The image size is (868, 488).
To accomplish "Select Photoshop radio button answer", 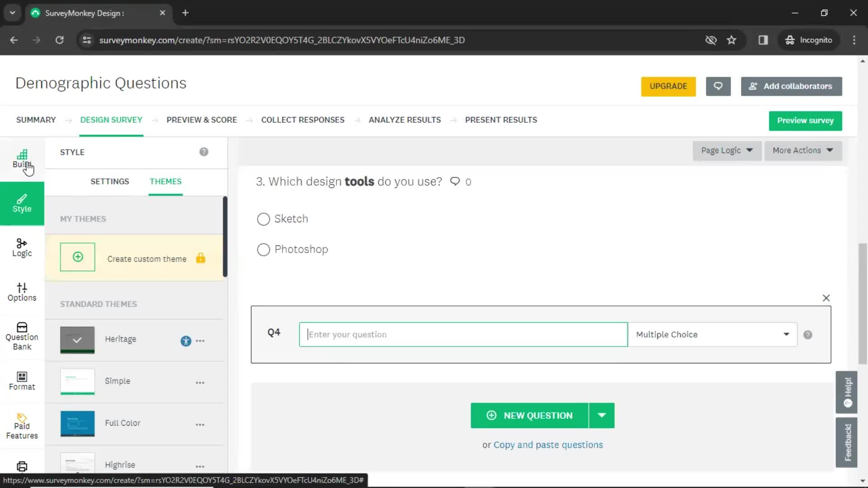I will 263,249.
